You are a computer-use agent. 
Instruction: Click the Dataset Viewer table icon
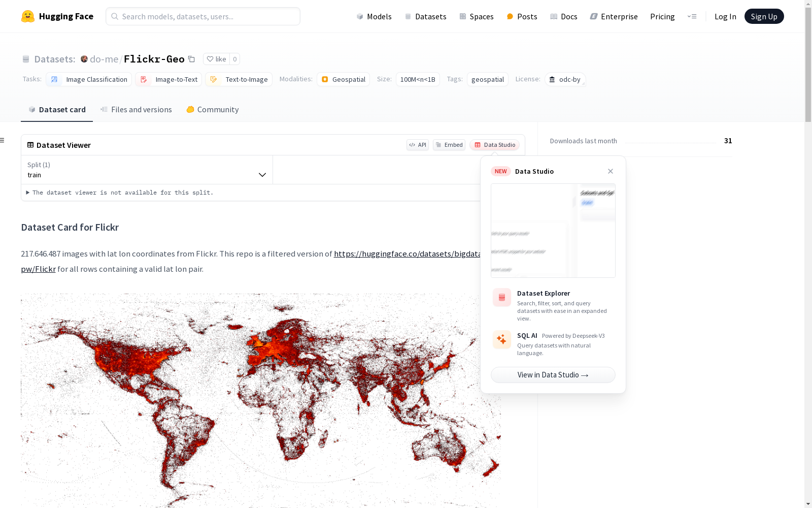tap(30, 145)
